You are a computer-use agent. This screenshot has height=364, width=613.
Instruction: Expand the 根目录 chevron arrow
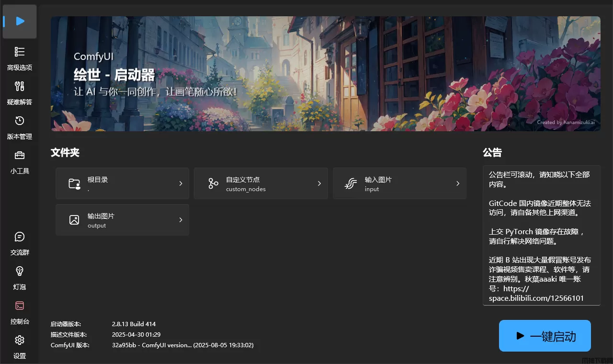[181, 183]
